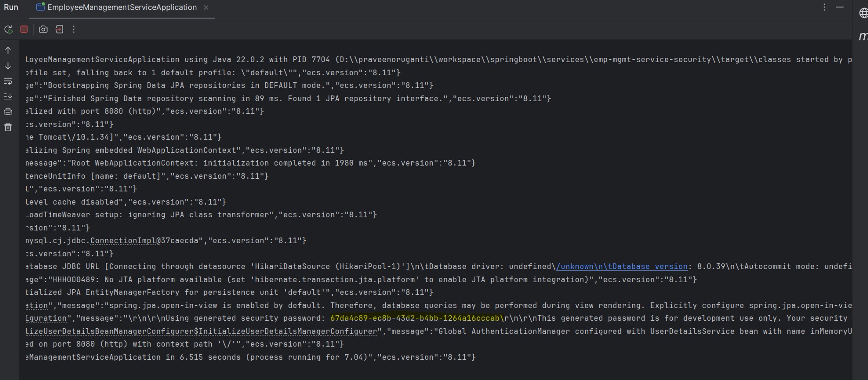Click the camera thread dump icon

coord(43,29)
